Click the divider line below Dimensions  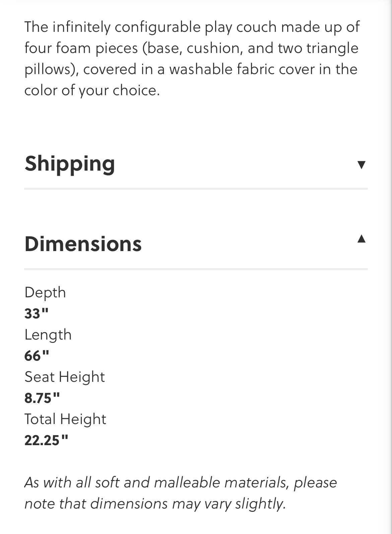click(x=196, y=269)
